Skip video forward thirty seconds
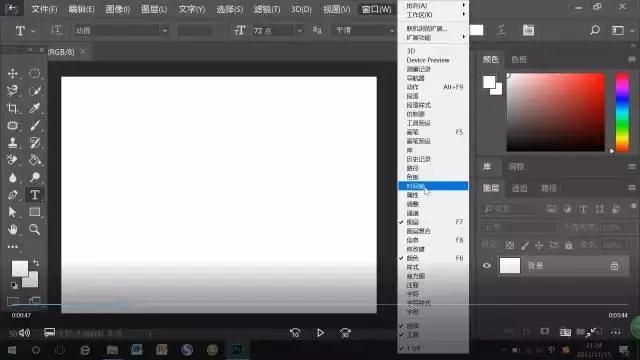640x360 pixels. [x=345, y=333]
